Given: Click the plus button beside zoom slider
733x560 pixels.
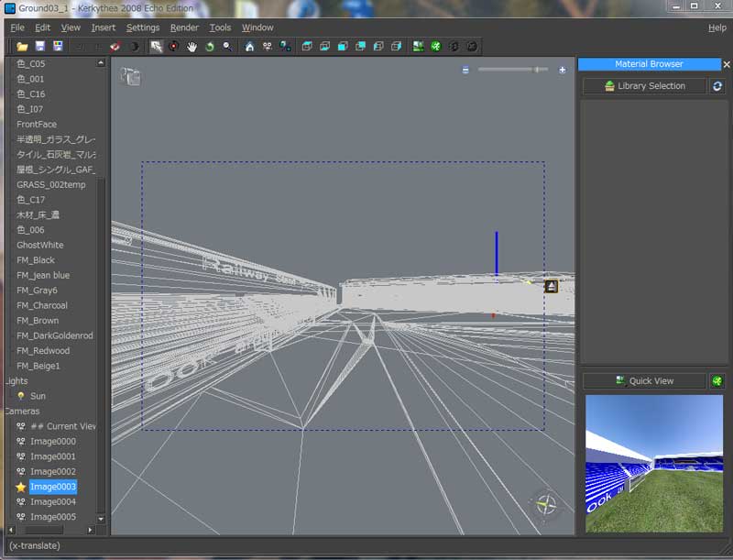Looking at the screenshot, I should (x=563, y=70).
